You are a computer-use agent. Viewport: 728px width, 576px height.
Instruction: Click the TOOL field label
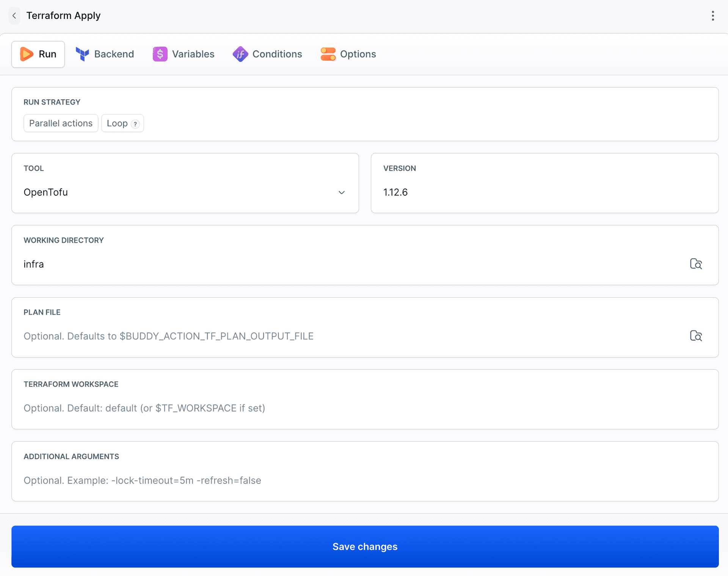[x=34, y=168]
